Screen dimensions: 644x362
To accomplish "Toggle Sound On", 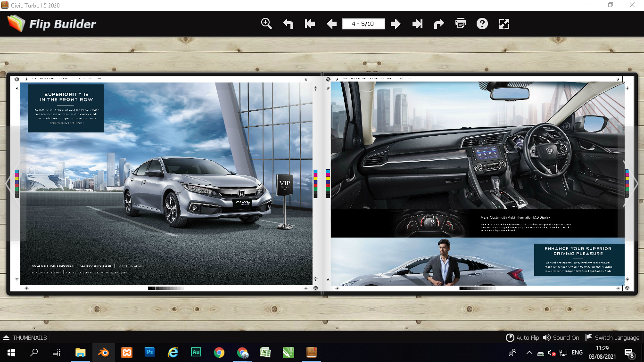I will 561,337.
